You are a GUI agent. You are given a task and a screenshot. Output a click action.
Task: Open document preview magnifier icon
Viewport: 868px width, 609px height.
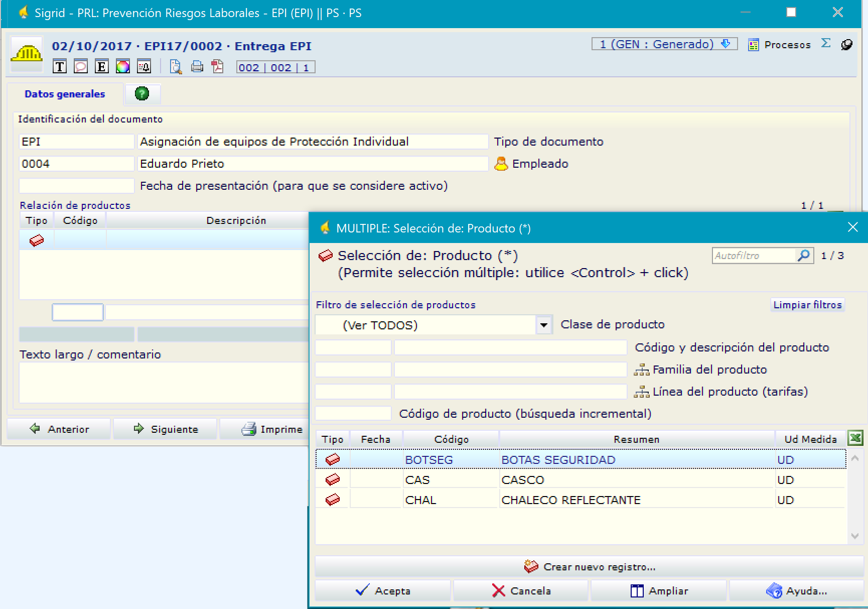point(176,66)
